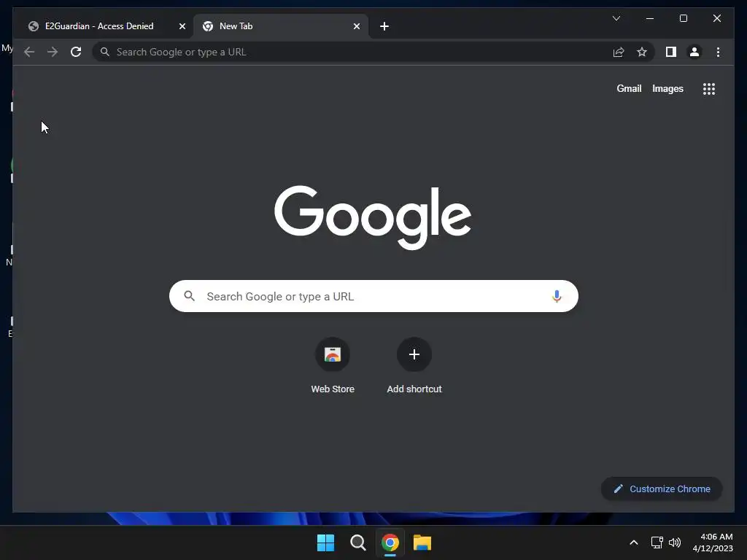The image size is (747, 560).
Task: Open File Explorer from taskbar
Action: point(422,542)
